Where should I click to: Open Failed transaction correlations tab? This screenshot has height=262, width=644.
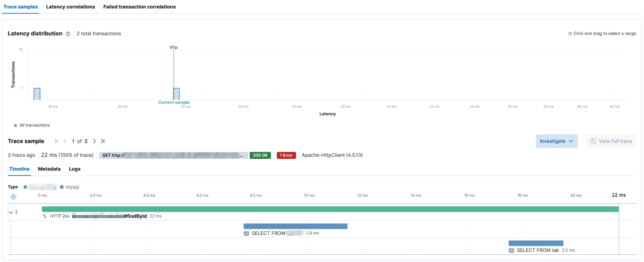[139, 7]
